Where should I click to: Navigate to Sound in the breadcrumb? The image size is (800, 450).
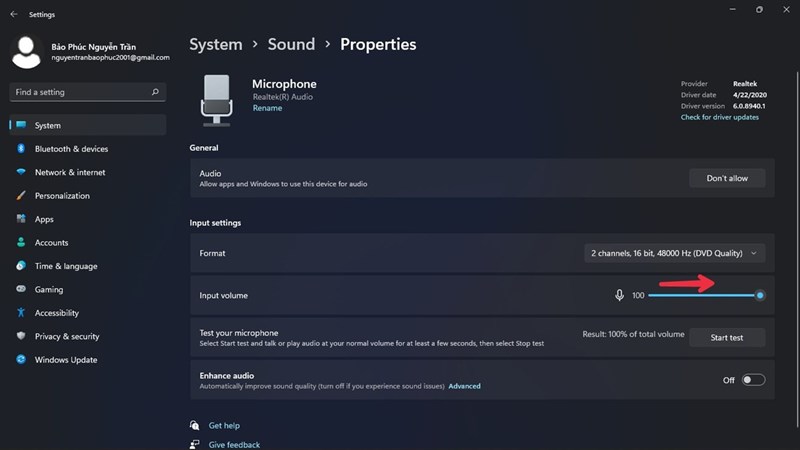coord(291,44)
